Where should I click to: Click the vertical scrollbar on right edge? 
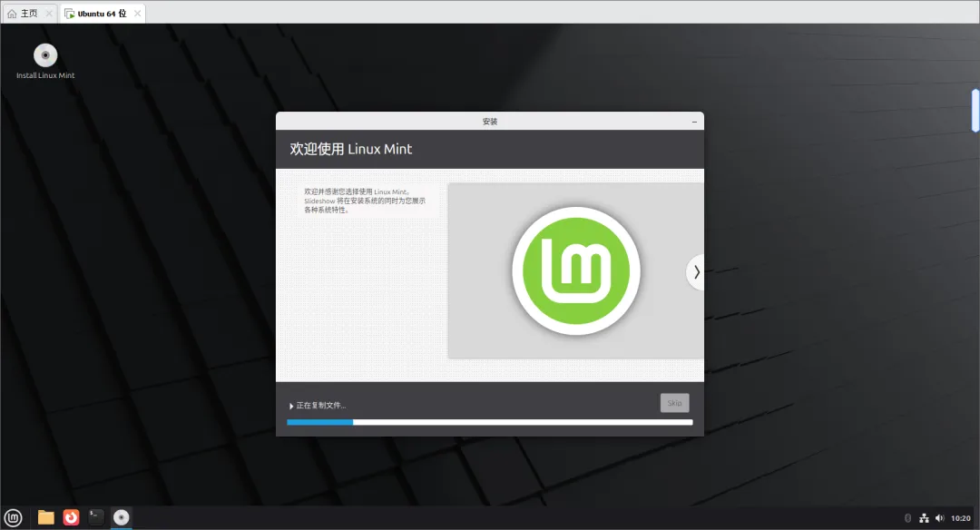pyautogui.click(x=975, y=110)
